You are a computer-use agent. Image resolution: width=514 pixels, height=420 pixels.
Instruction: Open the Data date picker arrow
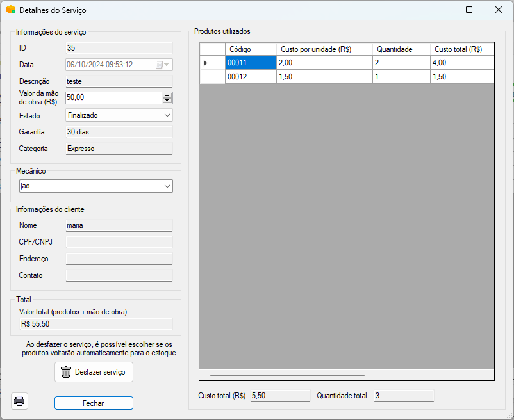click(x=167, y=65)
